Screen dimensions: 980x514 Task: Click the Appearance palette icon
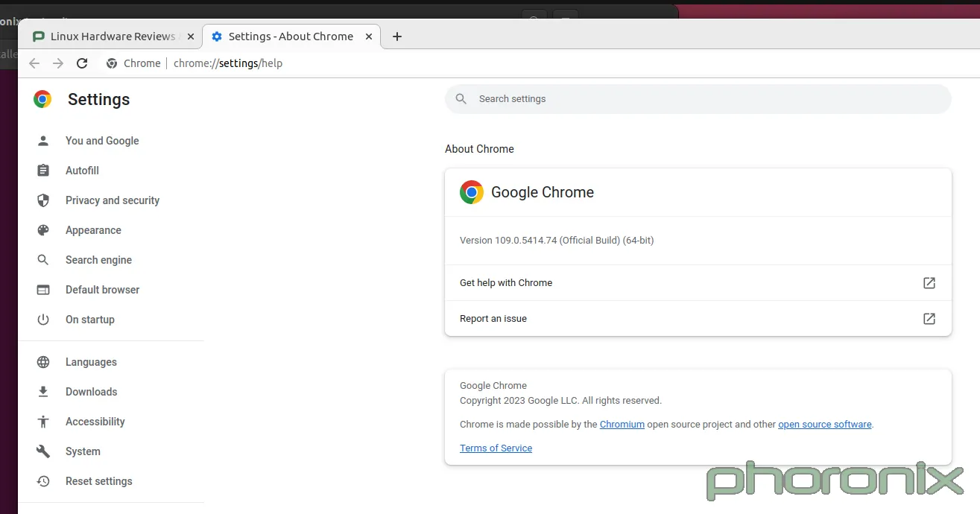(43, 230)
